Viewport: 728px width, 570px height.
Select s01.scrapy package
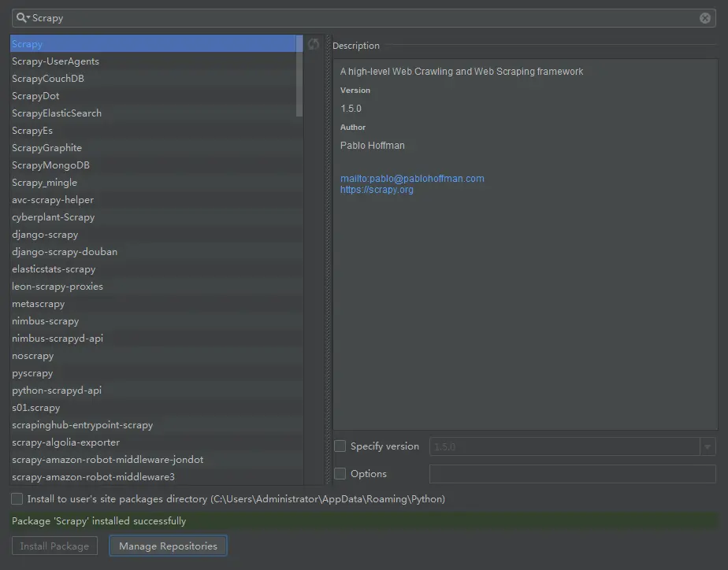[x=157, y=408]
